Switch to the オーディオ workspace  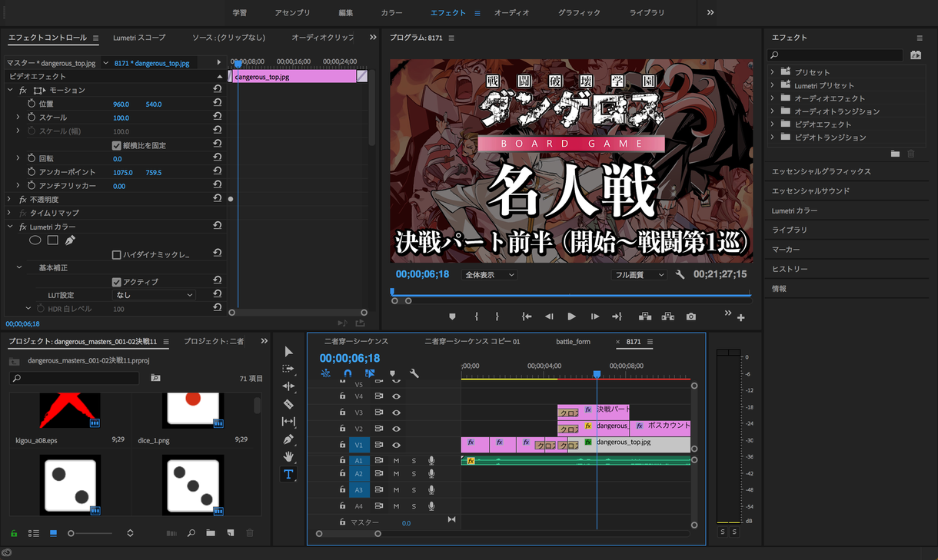tap(511, 13)
